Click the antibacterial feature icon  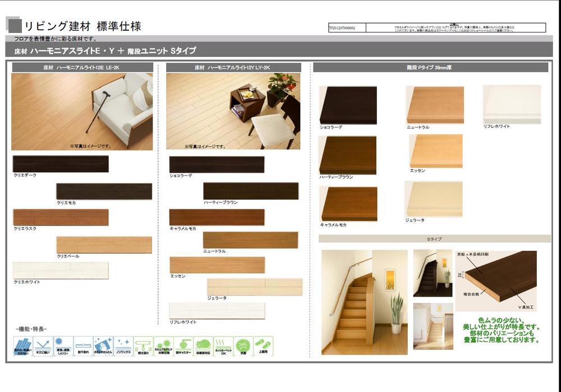[243, 346]
